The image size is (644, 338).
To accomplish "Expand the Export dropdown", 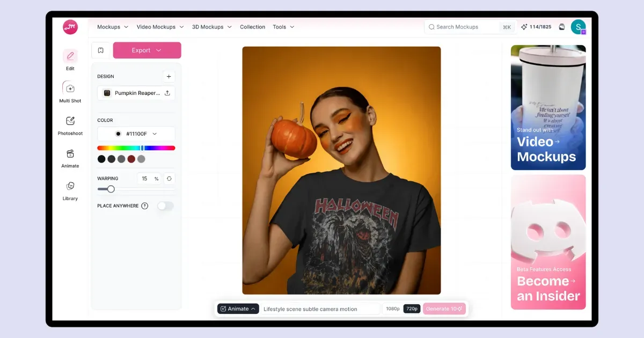I will pyautogui.click(x=147, y=50).
